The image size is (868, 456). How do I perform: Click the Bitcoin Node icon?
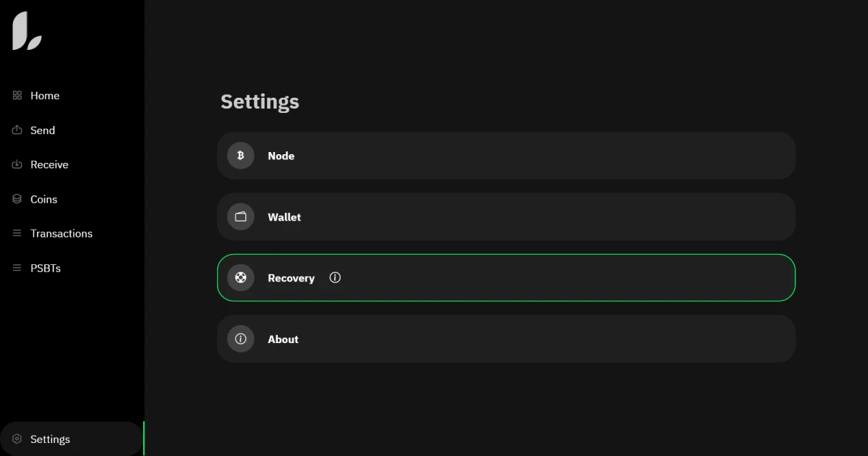click(241, 156)
